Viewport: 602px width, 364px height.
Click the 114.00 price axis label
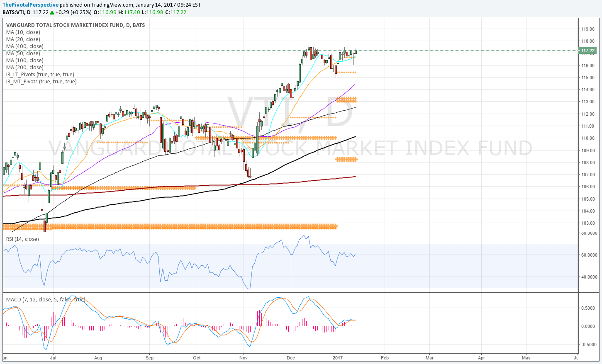point(587,90)
